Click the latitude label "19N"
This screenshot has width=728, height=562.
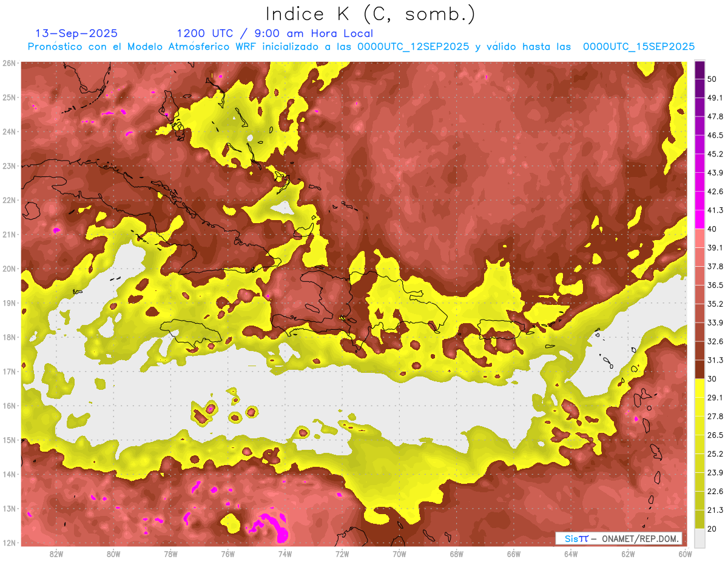(8, 303)
